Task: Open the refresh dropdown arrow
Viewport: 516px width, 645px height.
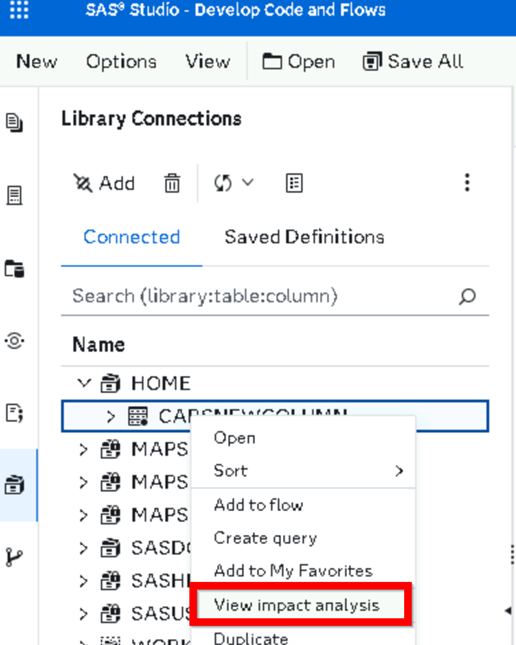Action: point(247,182)
